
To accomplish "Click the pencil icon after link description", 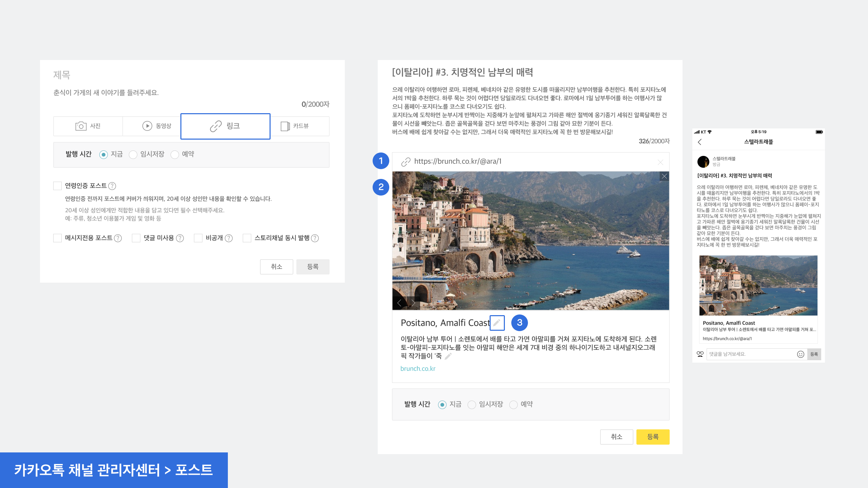I will coord(448,356).
